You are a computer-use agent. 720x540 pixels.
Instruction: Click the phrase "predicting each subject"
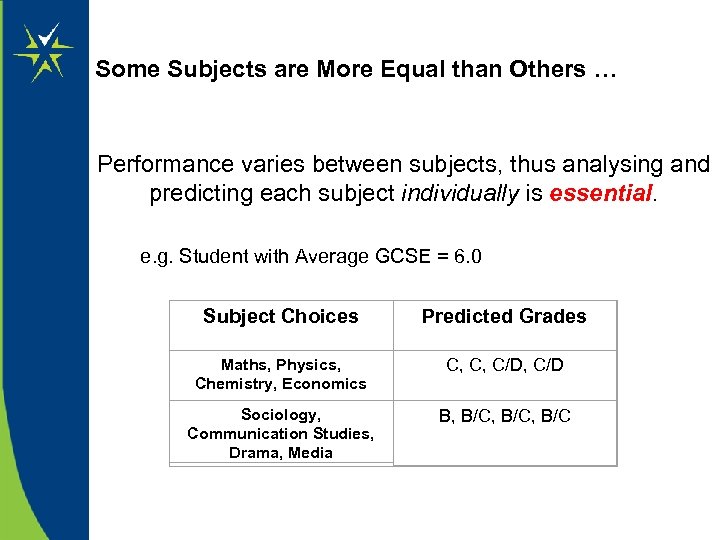(272, 193)
